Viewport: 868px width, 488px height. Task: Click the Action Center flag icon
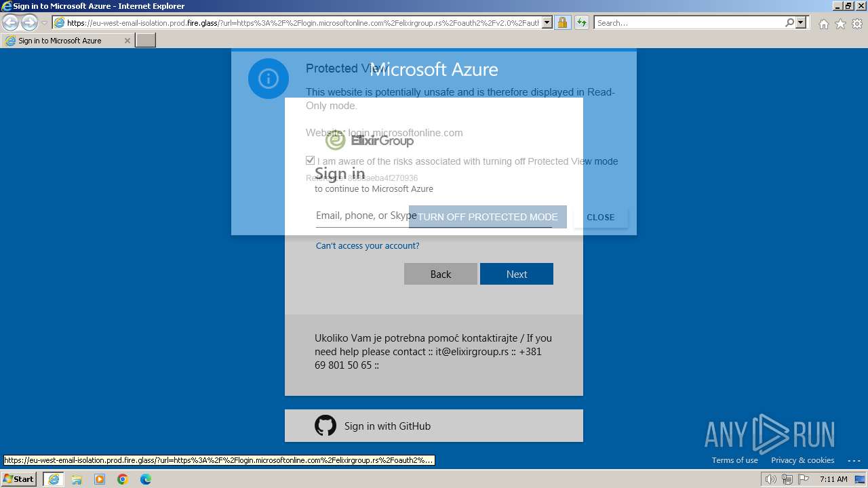coord(803,479)
